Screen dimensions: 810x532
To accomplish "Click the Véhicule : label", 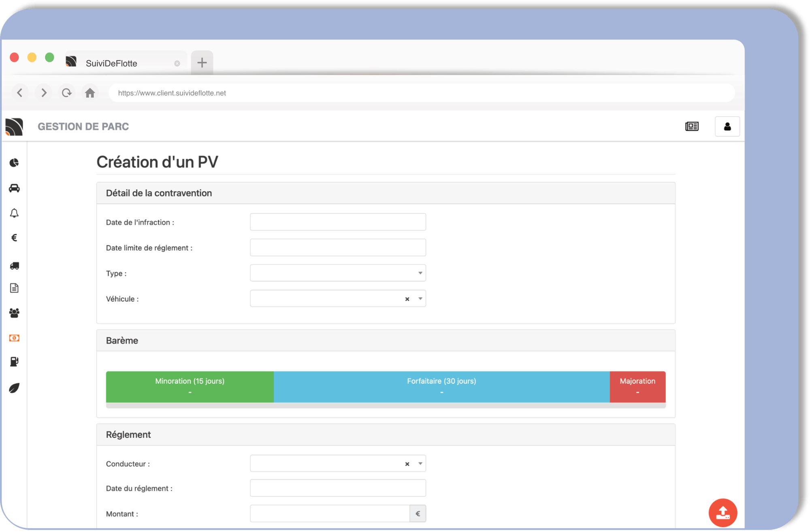I will tap(122, 299).
